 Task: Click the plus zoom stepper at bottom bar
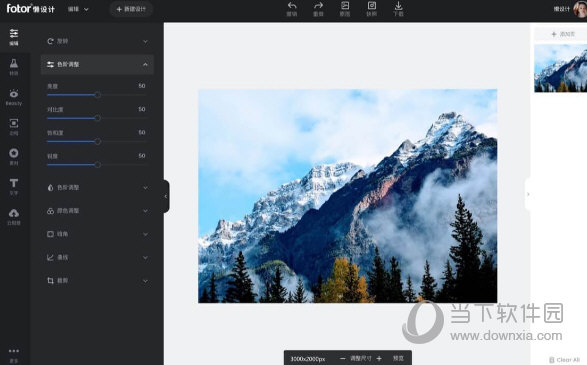(379, 359)
